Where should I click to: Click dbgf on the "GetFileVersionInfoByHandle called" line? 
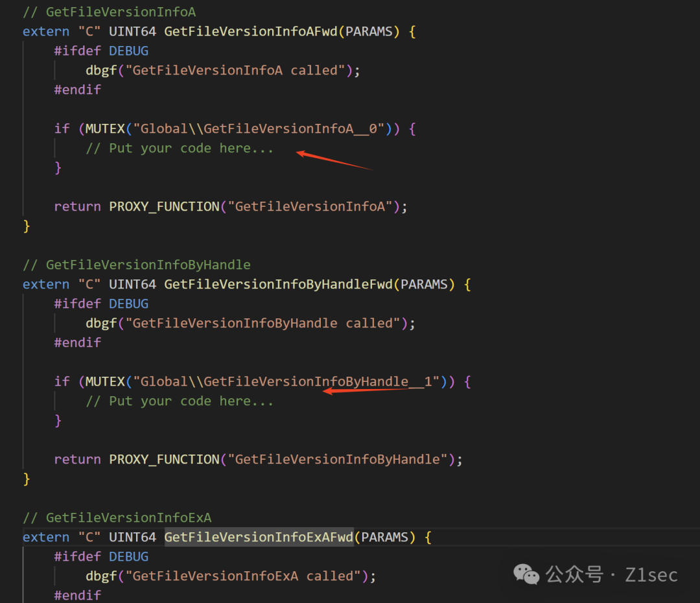tap(101, 324)
